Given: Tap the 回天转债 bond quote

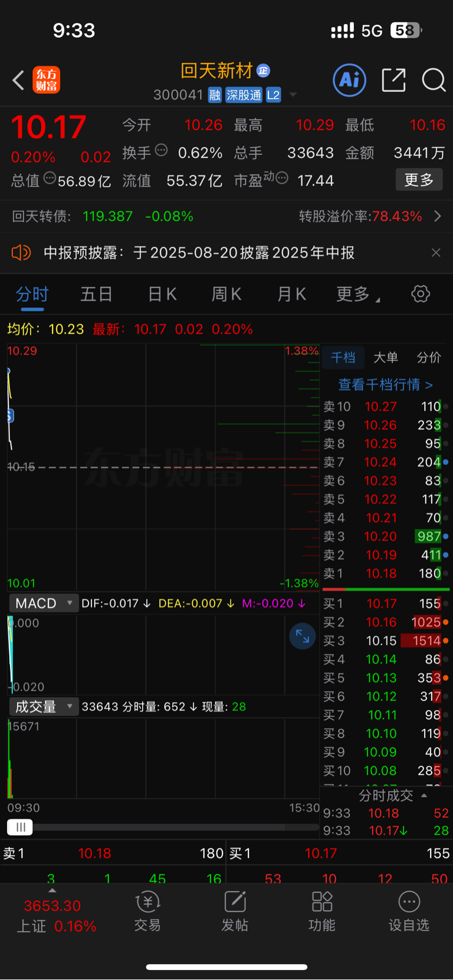Looking at the screenshot, I should (x=103, y=216).
